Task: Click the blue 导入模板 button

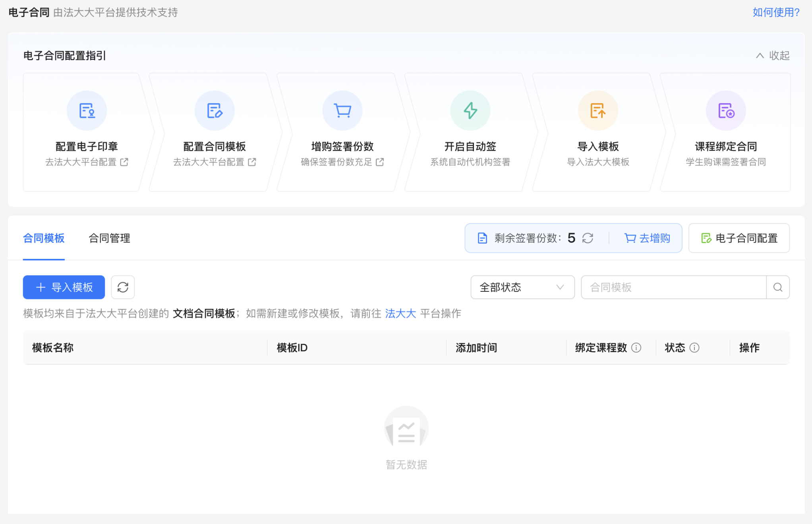Action: (64, 287)
